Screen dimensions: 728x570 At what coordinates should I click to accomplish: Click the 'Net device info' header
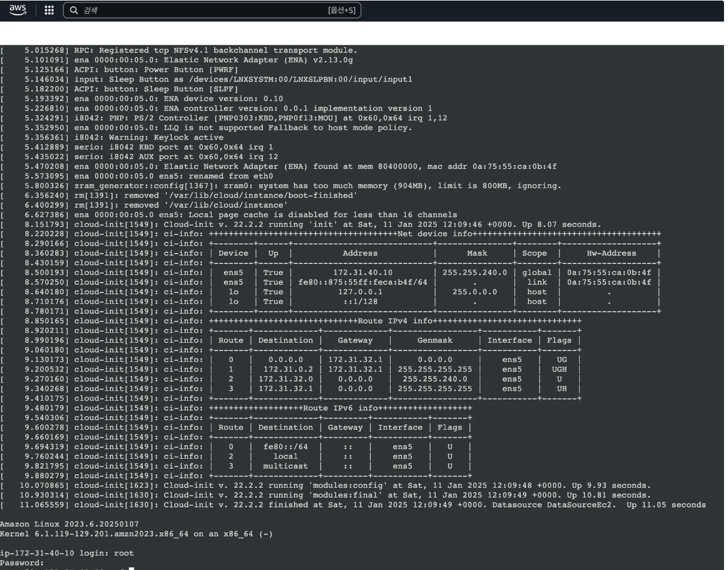point(435,234)
